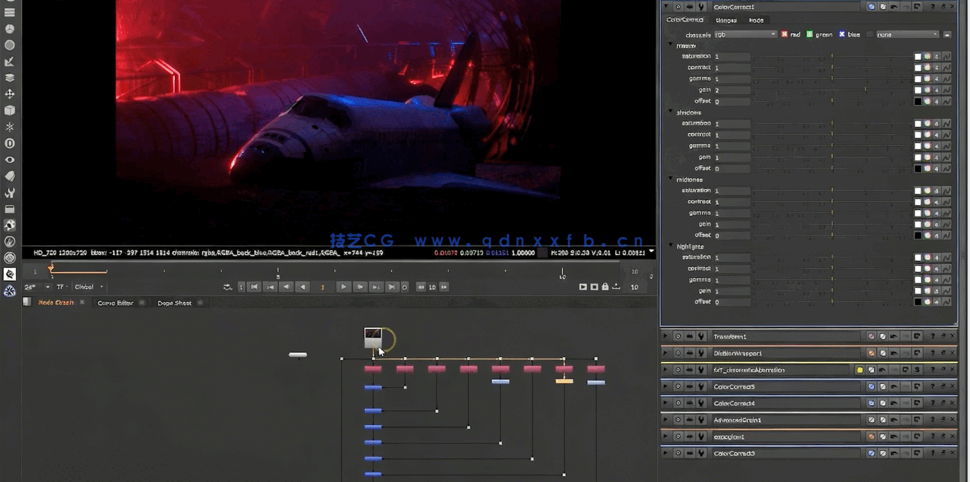The height and width of the screenshot is (482, 970).
Task: Open the channels rgb dropdown
Action: click(x=745, y=34)
